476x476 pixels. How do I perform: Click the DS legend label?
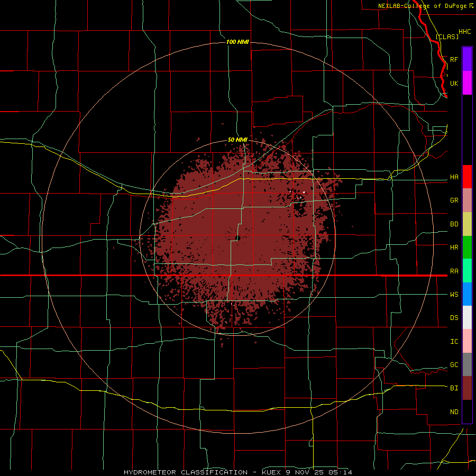pos(454,318)
